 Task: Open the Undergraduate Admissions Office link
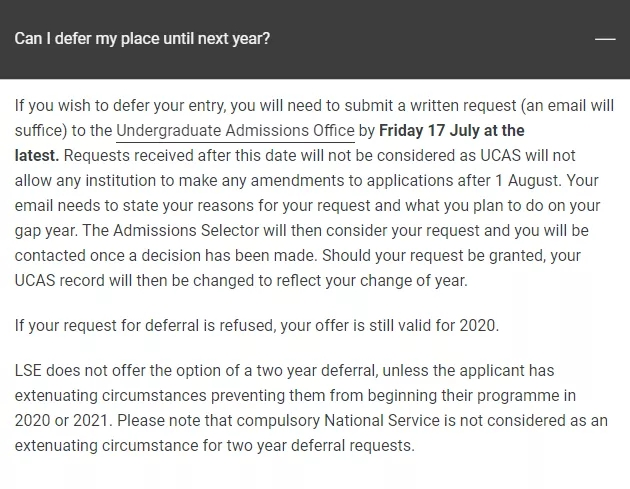tap(235, 131)
